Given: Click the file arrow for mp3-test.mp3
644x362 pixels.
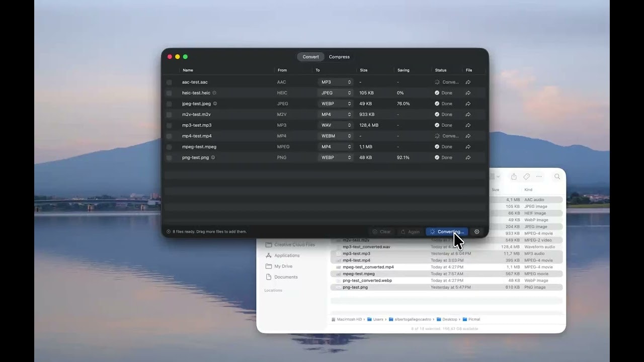Looking at the screenshot, I should [x=468, y=125].
